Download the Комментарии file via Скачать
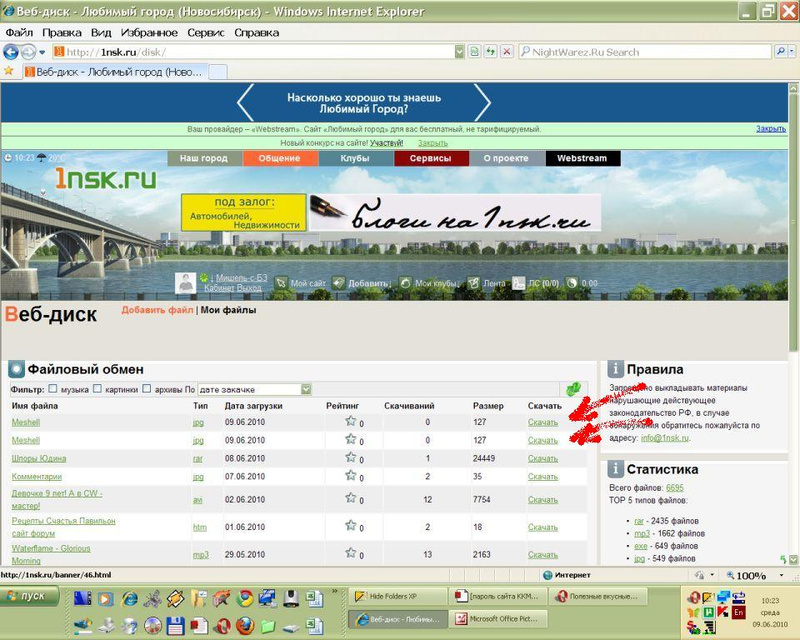Viewport: 800px width, 640px height. 542,477
